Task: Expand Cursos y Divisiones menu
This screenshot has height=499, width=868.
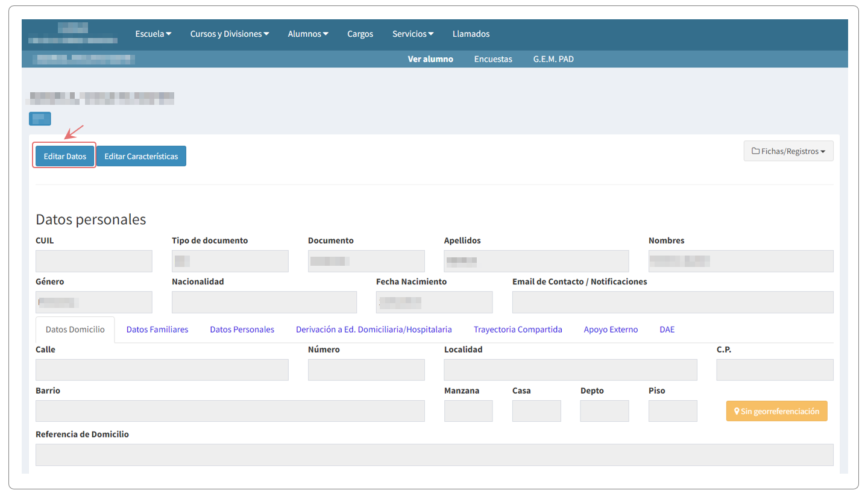Action: pyautogui.click(x=230, y=34)
